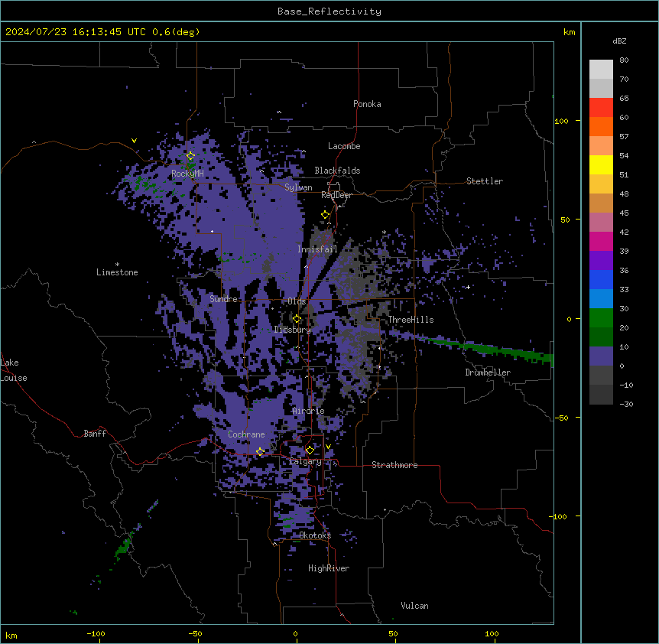Select bright green 20–30 dBZ legend swatch

click(x=601, y=318)
